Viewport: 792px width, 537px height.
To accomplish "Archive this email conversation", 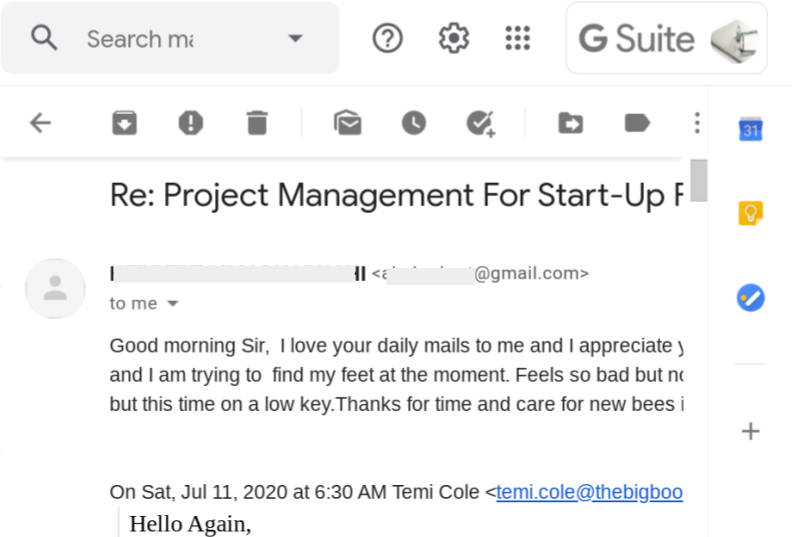I will point(124,123).
